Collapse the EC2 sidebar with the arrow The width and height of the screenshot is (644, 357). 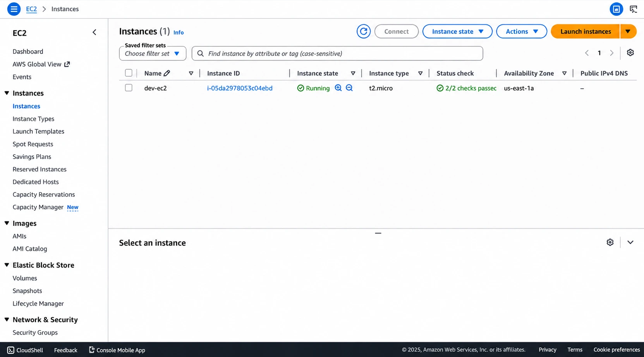[x=94, y=33]
